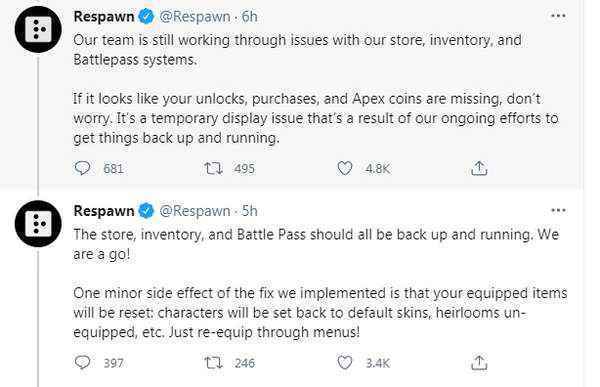Retweet the tweet with 246 retweets
Image resolution: width=600 pixels, height=387 pixels.
coord(213,363)
